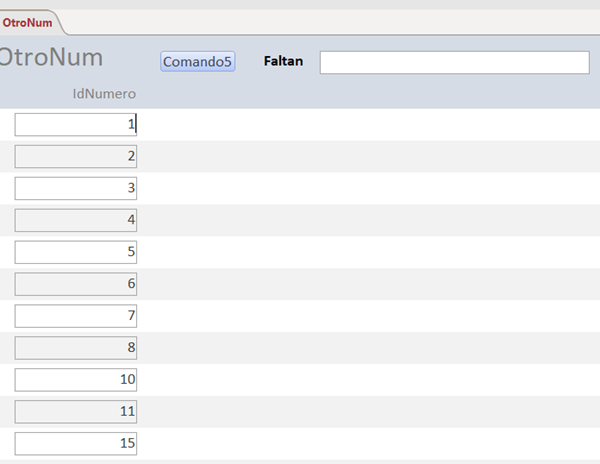Focus the record field showing 15
The height and width of the screenshot is (464, 600).
pyautogui.click(x=76, y=443)
